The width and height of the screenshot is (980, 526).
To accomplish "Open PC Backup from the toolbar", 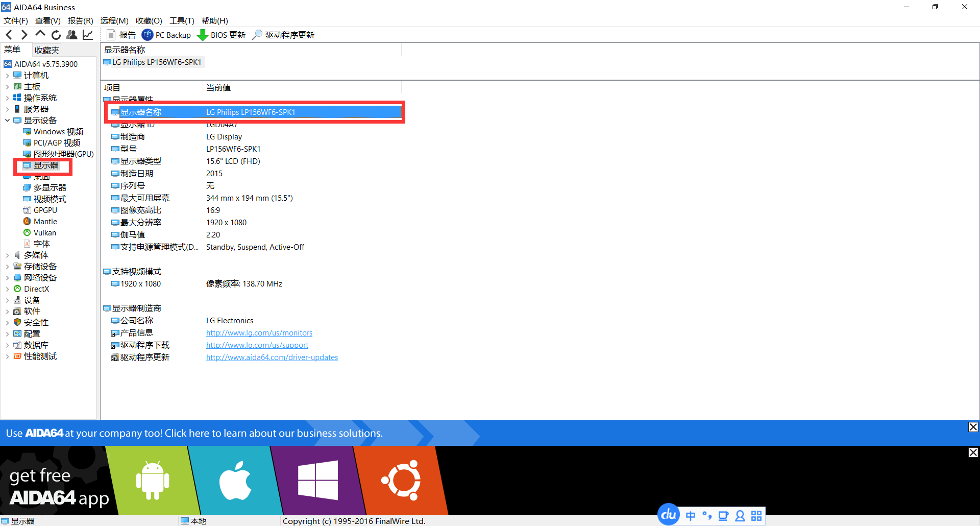I will click(166, 35).
